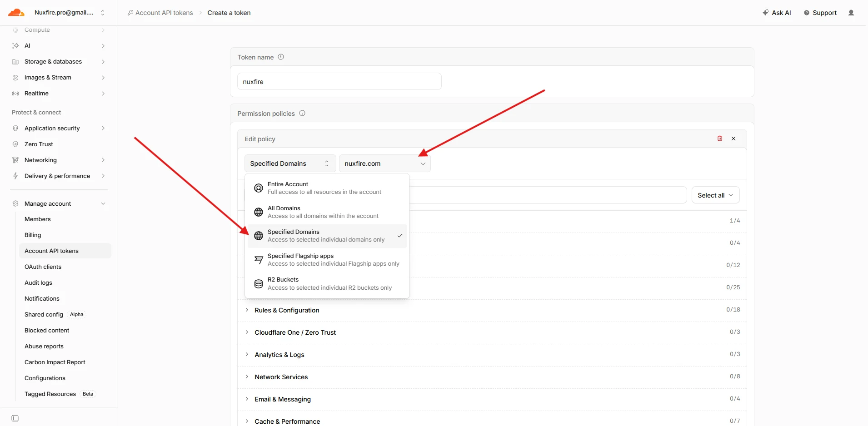Select the All Domains scope option
Viewport: 868px width, 426px height.
point(327,212)
